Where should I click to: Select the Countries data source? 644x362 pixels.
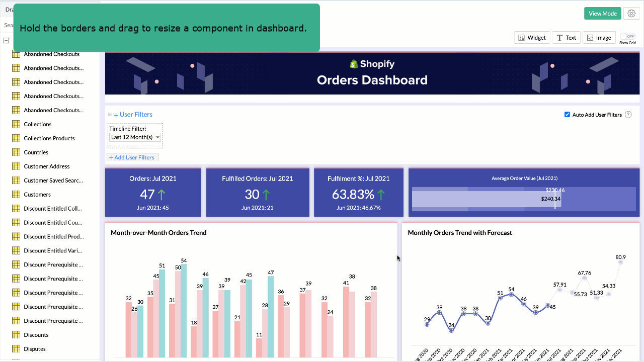pyautogui.click(x=36, y=152)
